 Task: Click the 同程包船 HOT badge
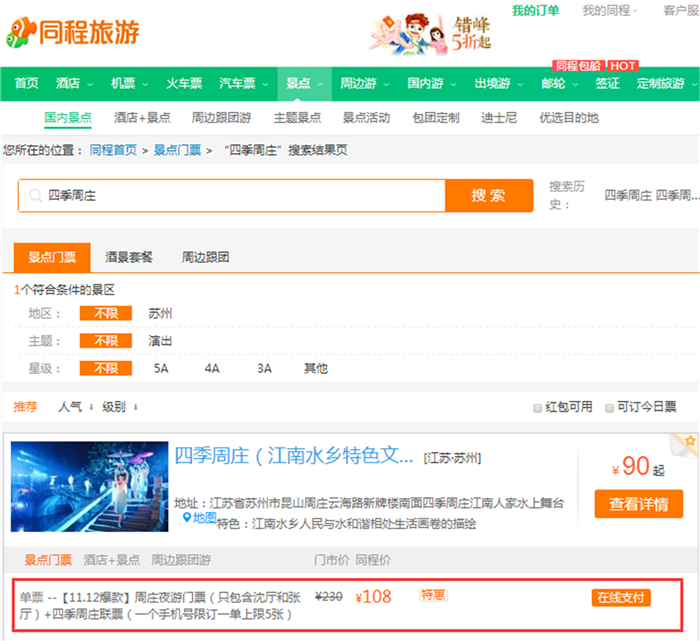coord(595,66)
